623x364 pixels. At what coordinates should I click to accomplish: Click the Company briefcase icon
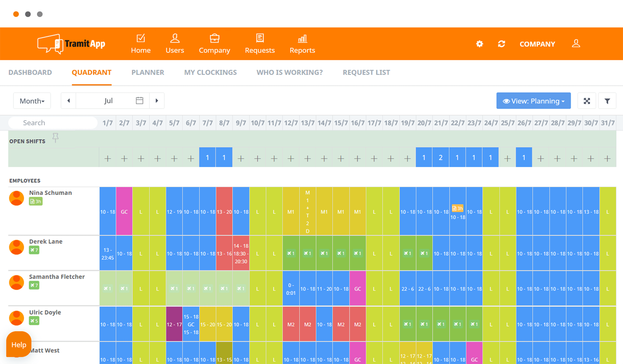(x=214, y=38)
